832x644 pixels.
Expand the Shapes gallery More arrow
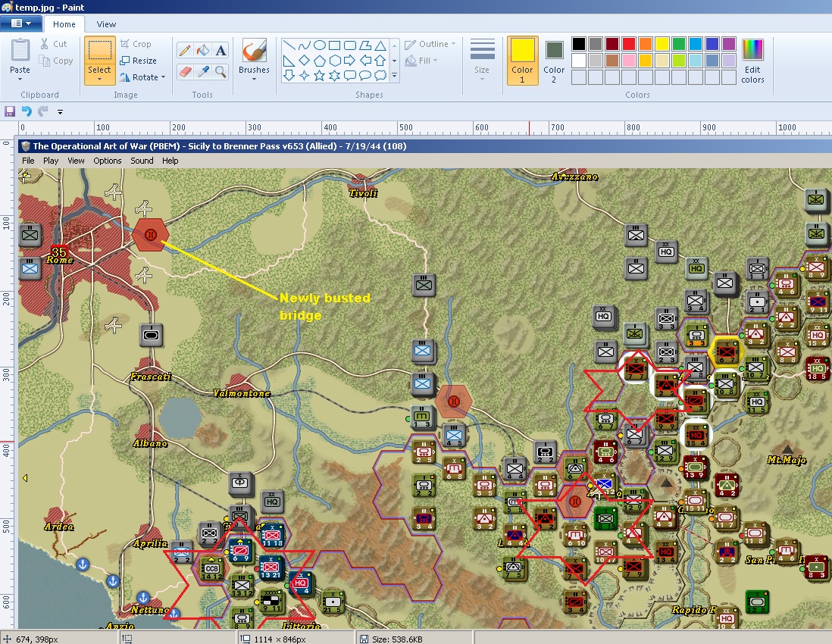(394, 76)
